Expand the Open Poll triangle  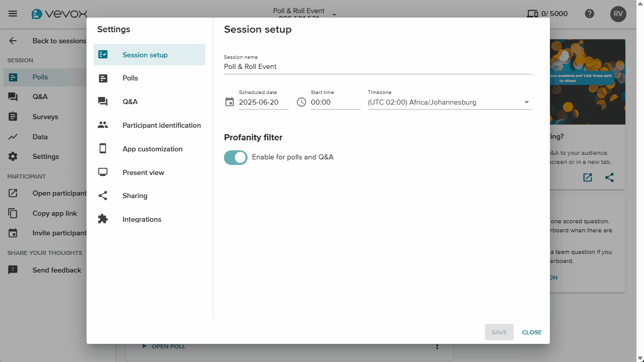coord(144,346)
